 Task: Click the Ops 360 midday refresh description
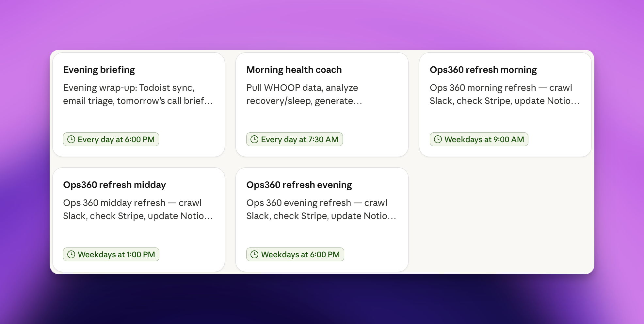click(138, 210)
